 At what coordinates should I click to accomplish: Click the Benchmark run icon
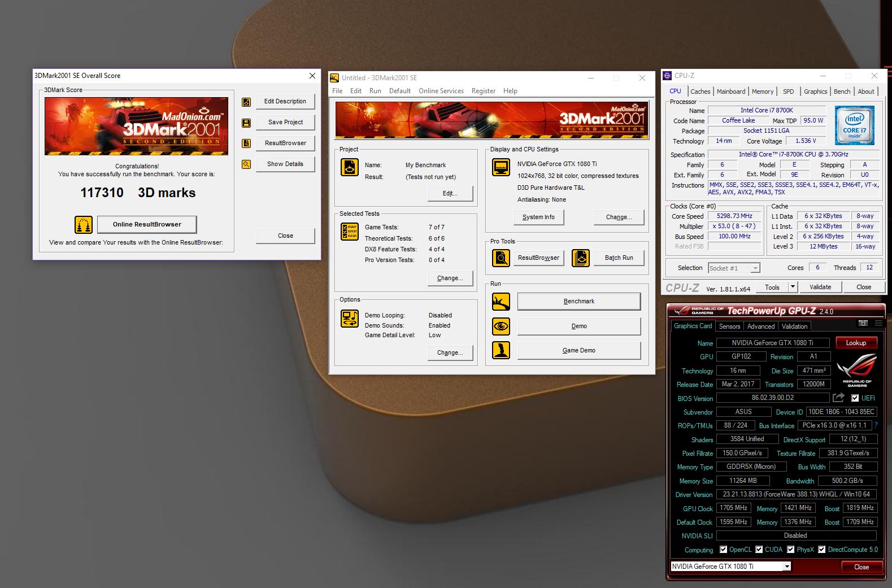point(501,302)
